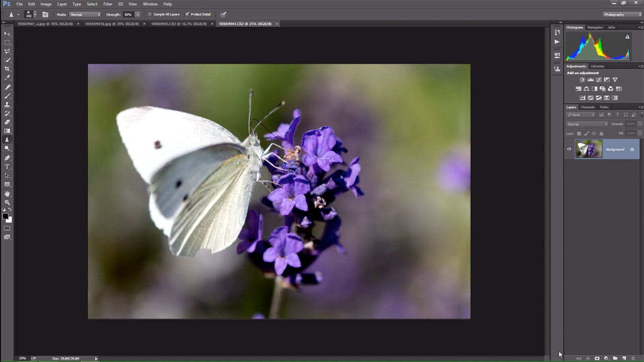Expand the layer blend mode dropdown
This screenshot has width=644, height=362.
coord(587,124)
